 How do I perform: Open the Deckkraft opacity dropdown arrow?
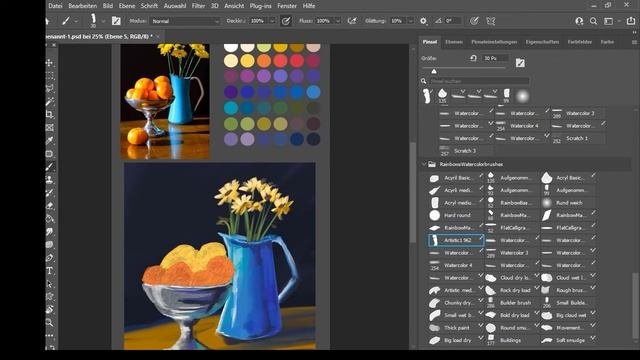(272, 21)
